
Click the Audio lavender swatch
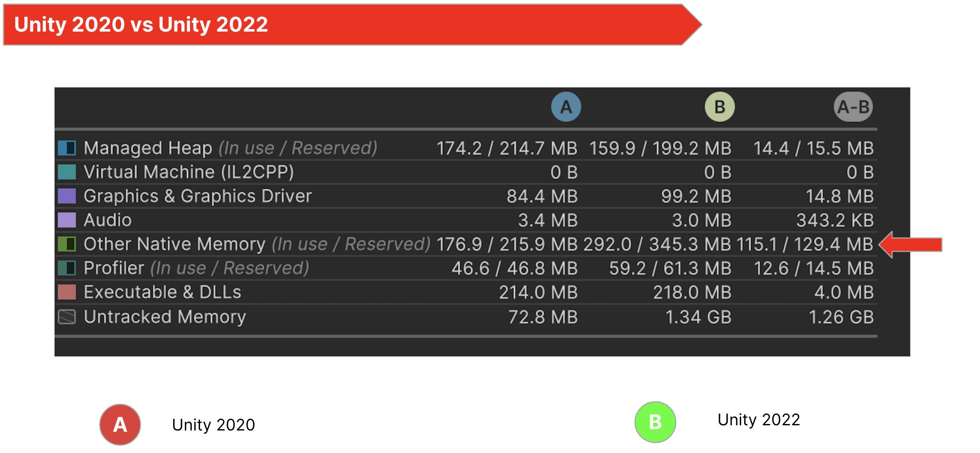67,220
